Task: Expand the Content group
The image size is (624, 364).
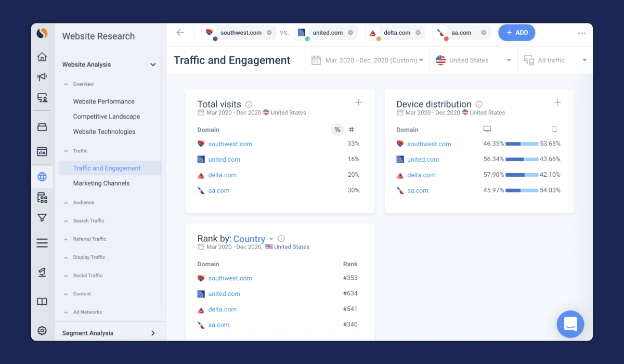Action: tap(66, 294)
